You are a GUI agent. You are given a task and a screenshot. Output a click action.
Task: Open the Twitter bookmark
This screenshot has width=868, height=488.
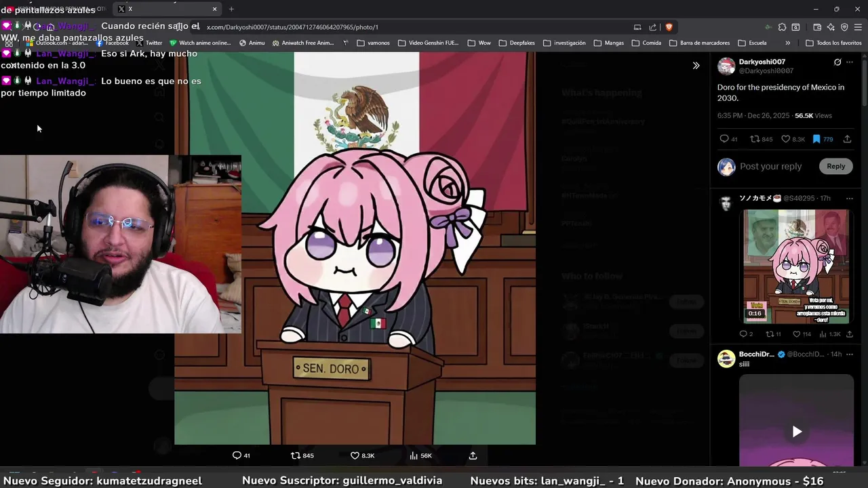(149, 43)
